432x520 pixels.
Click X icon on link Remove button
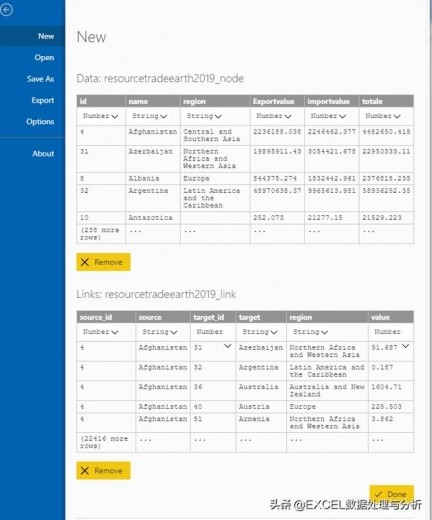point(85,470)
